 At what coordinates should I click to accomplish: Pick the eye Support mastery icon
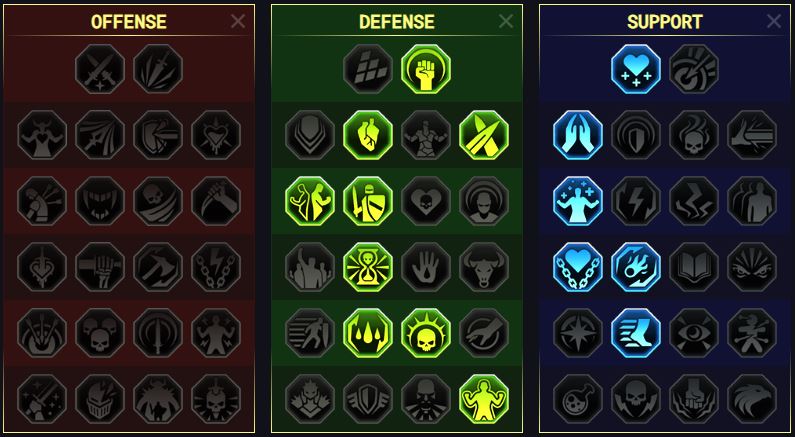[x=694, y=333]
